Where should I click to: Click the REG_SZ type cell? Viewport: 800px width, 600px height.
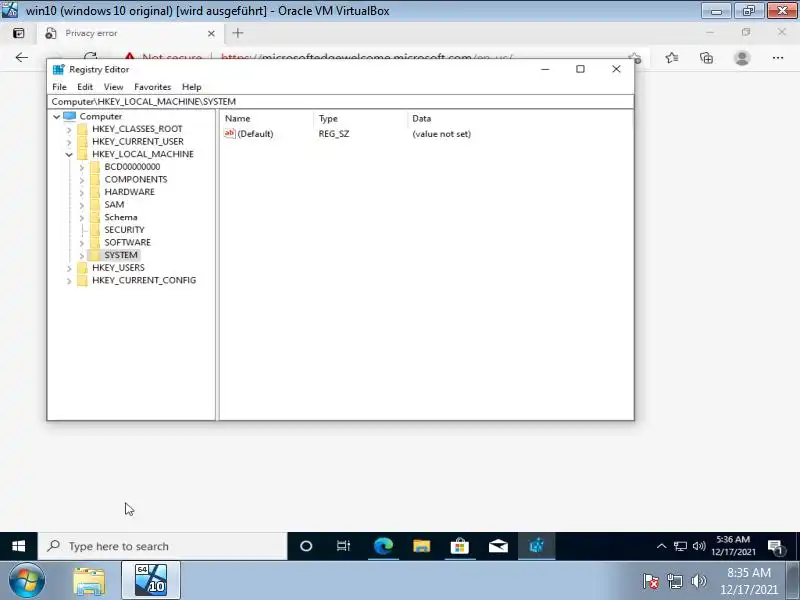point(334,134)
